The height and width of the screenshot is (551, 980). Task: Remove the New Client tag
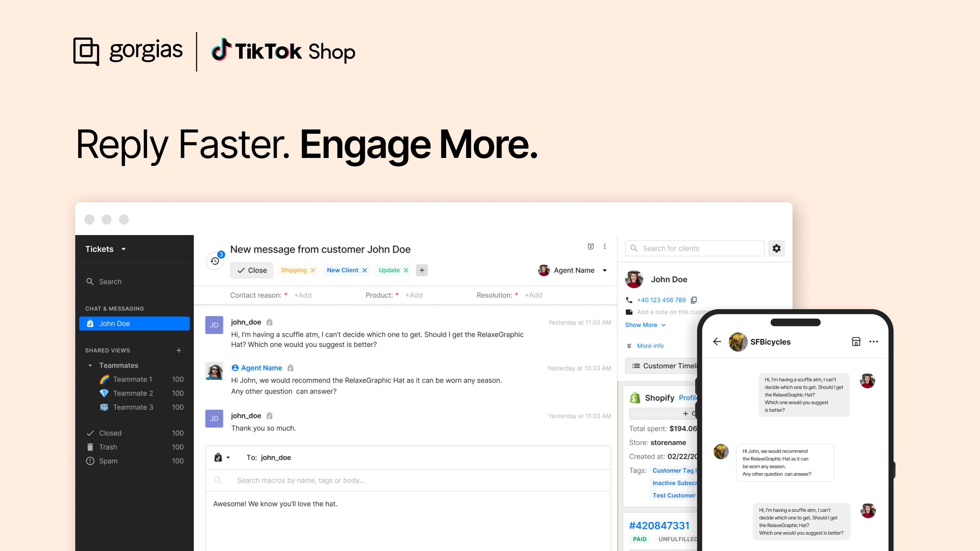click(x=365, y=270)
